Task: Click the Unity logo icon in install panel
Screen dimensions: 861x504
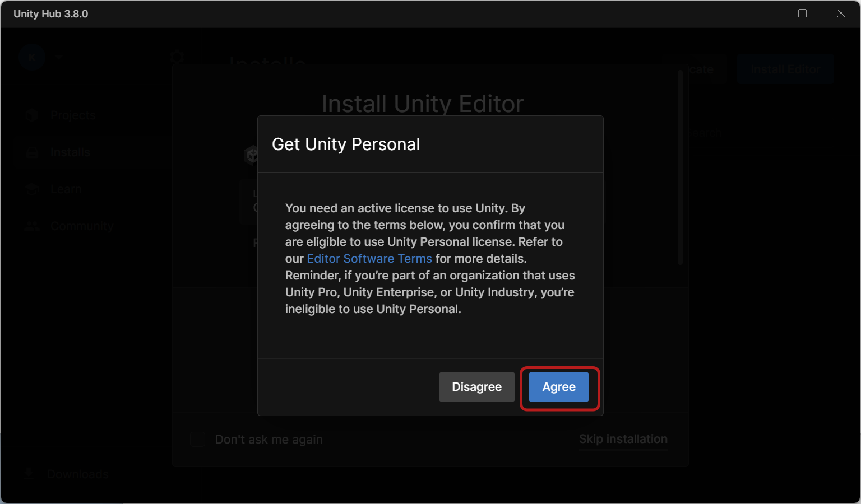Action: coord(252,155)
